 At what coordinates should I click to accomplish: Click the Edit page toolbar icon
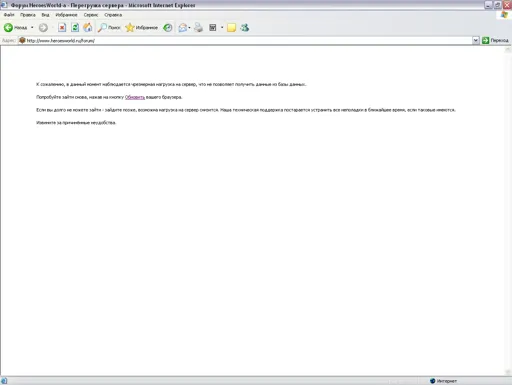(213, 28)
